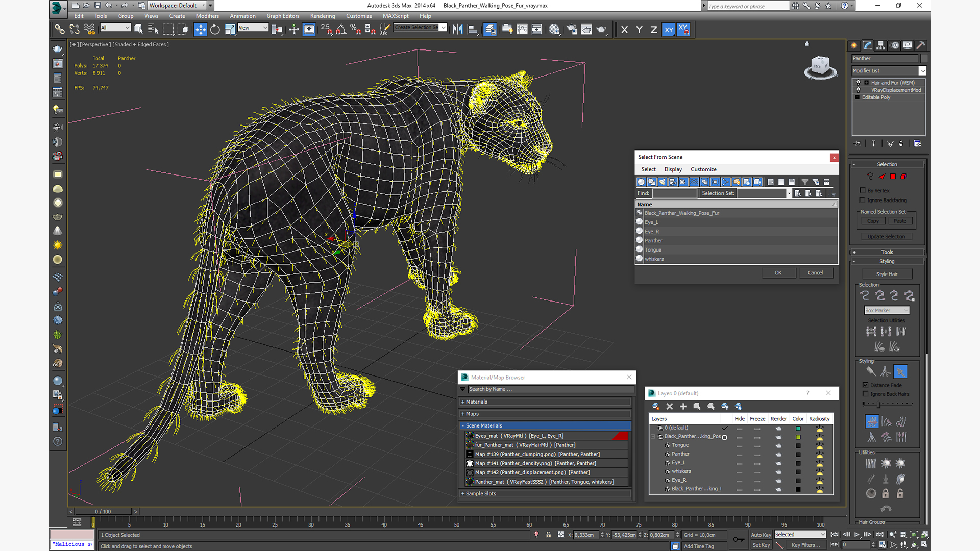The width and height of the screenshot is (980, 551).
Task: Click object color swatch next to Panther name
Action: coord(924,59)
